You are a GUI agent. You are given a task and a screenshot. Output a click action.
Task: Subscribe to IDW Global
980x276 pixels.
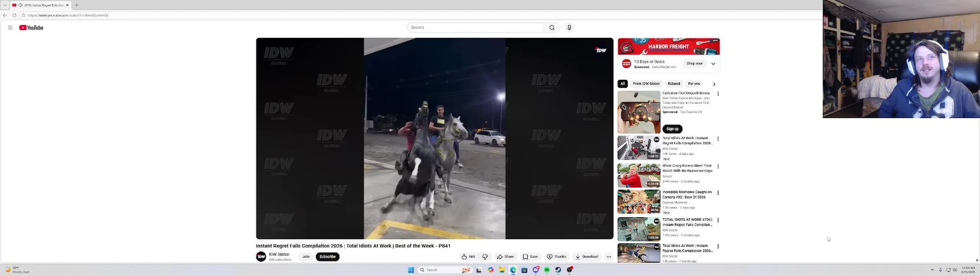pos(327,257)
